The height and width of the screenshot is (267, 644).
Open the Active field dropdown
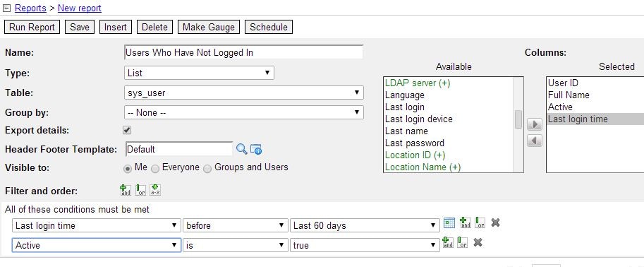(x=97, y=245)
